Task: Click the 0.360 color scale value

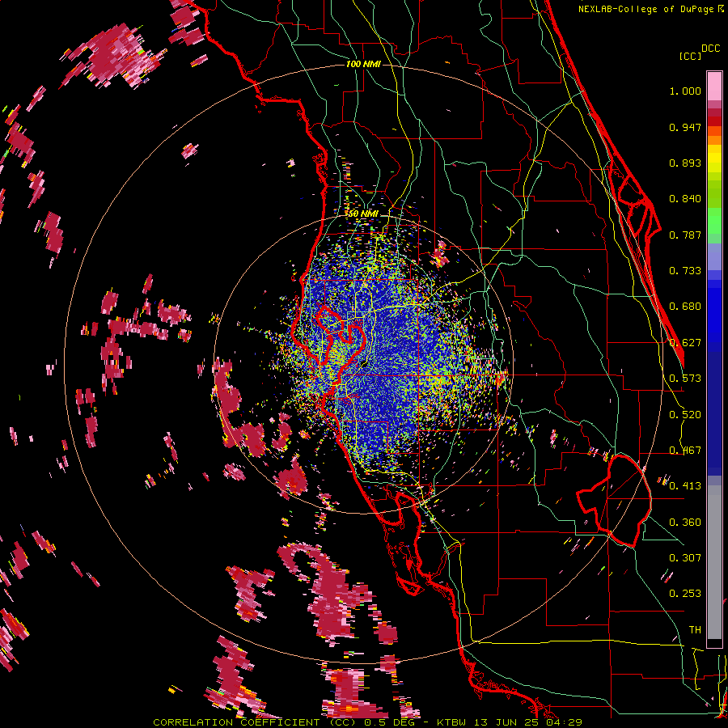Action: tap(685, 523)
